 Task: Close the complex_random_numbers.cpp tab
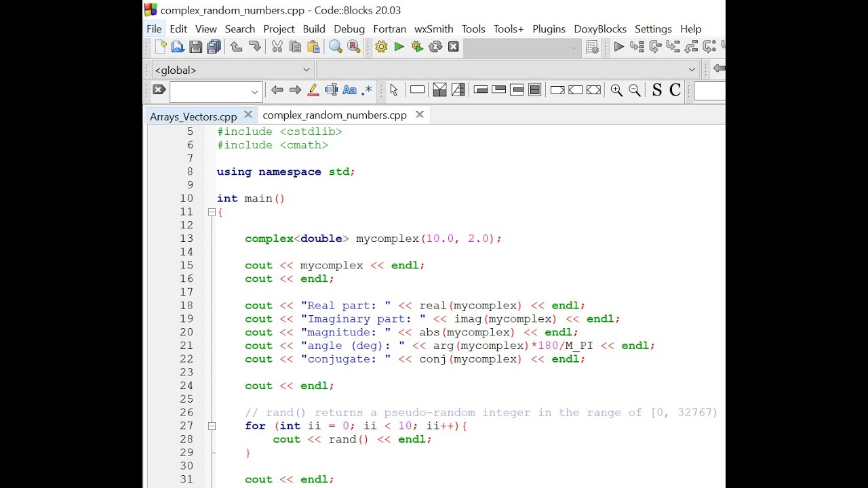(419, 115)
